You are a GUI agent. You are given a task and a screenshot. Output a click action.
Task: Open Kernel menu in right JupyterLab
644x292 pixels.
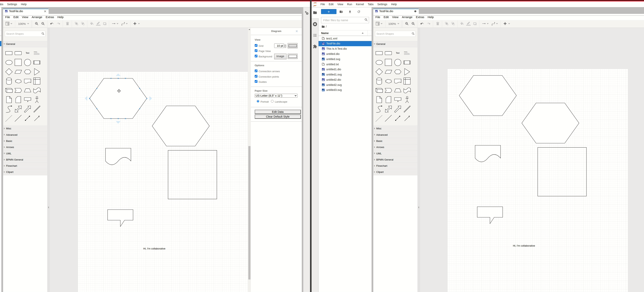pyautogui.click(x=360, y=4)
